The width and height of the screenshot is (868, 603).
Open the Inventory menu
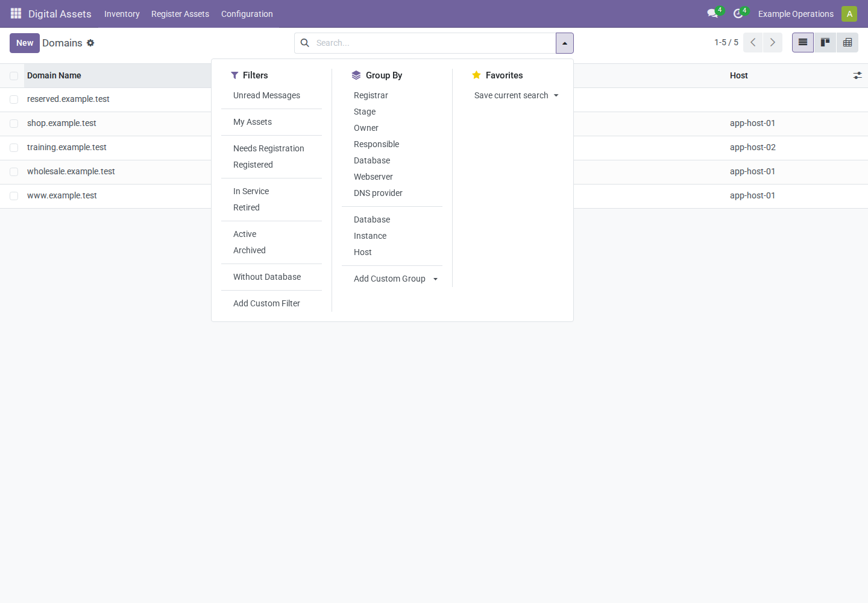(x=122, y=14)
